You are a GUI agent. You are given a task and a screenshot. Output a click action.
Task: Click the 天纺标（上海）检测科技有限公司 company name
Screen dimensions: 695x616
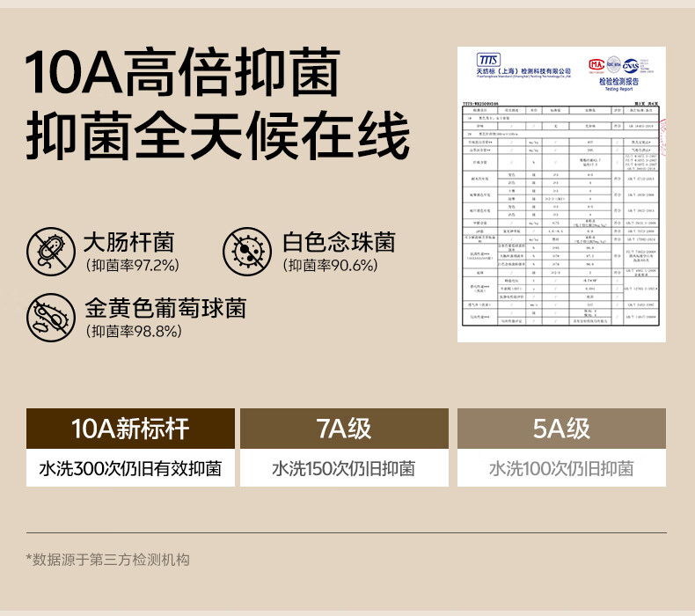pyautogui.click(x=523, y=71)
